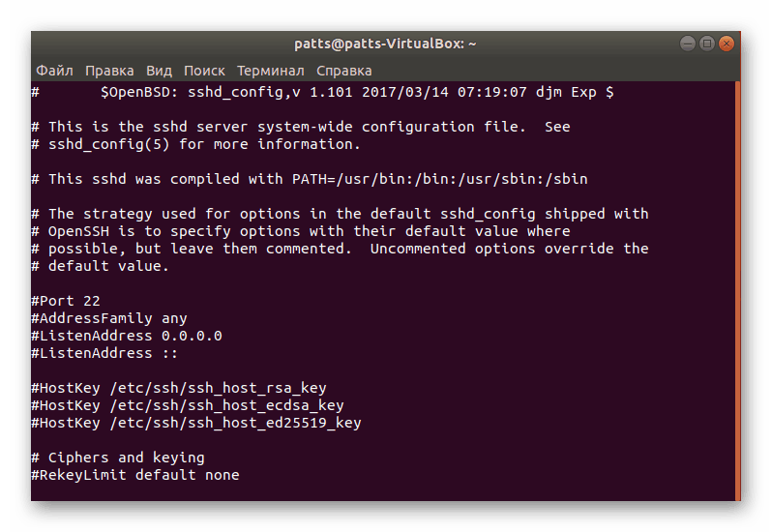This screenshot has height=532, width=772.
Task: Open the Правка menu
Action: 109,71
